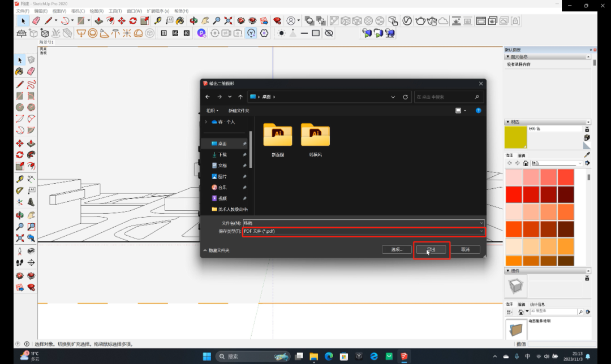Viewport: 611px width, 364px height.
Task: Collapse the Entity Info panel section
Action: point(507,57)
